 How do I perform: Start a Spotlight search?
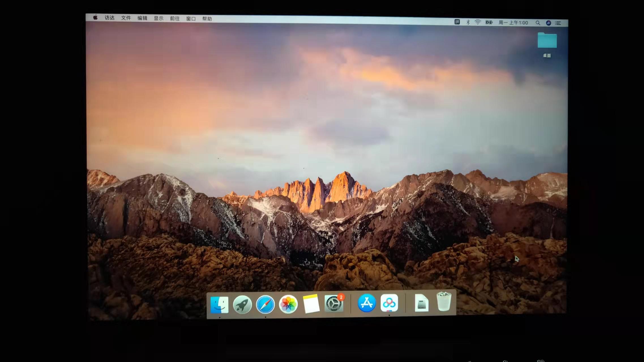(538, 23)
